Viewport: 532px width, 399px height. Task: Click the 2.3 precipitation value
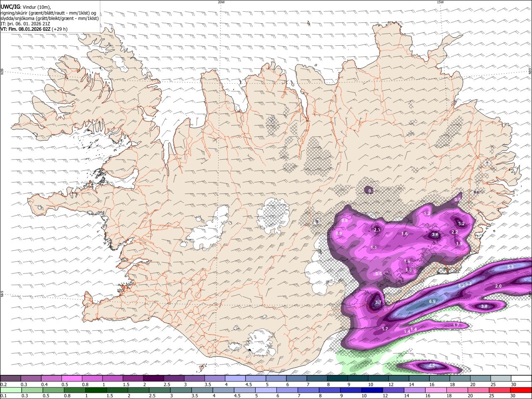(x=377, y=230)
